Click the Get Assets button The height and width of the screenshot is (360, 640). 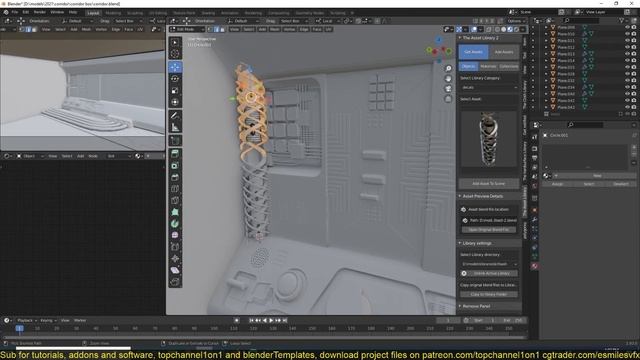pyautogui.click(x=473, y=52)
